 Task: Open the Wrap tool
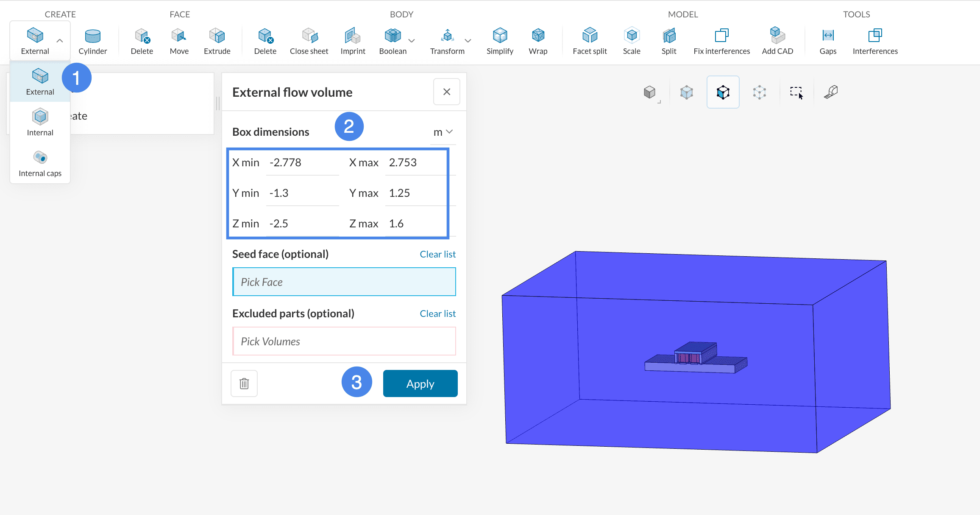pyautogui.click(x=538, y=41)
